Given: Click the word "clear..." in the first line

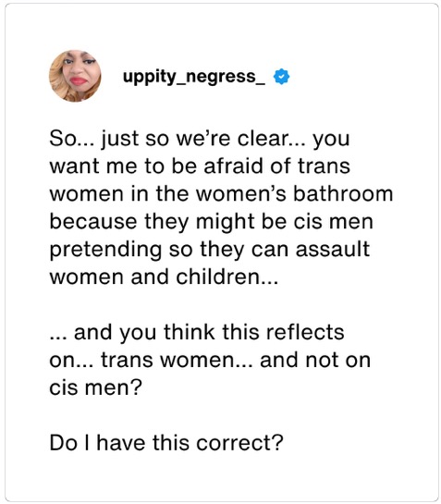Looking at the screenshot, I should tap(271, 139).
